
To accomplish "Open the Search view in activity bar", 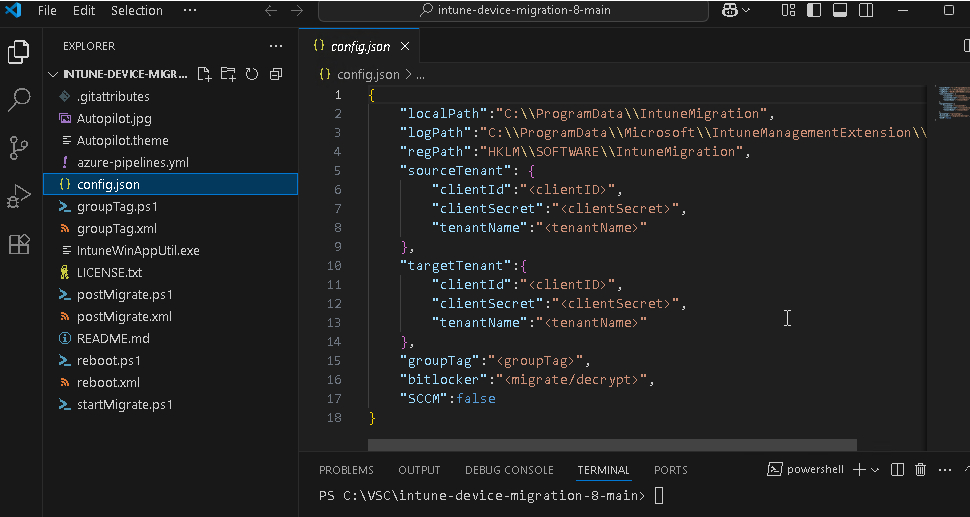I will pos(19,100).
